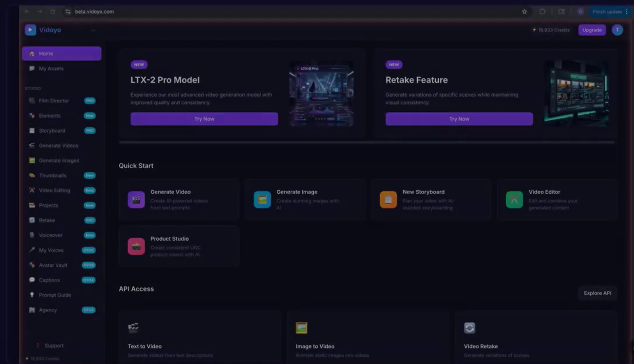The width and height of the screenshot is (634, 364).
Task: Select Voiceover from the Studio menu
Action: [x=51, y=235]
